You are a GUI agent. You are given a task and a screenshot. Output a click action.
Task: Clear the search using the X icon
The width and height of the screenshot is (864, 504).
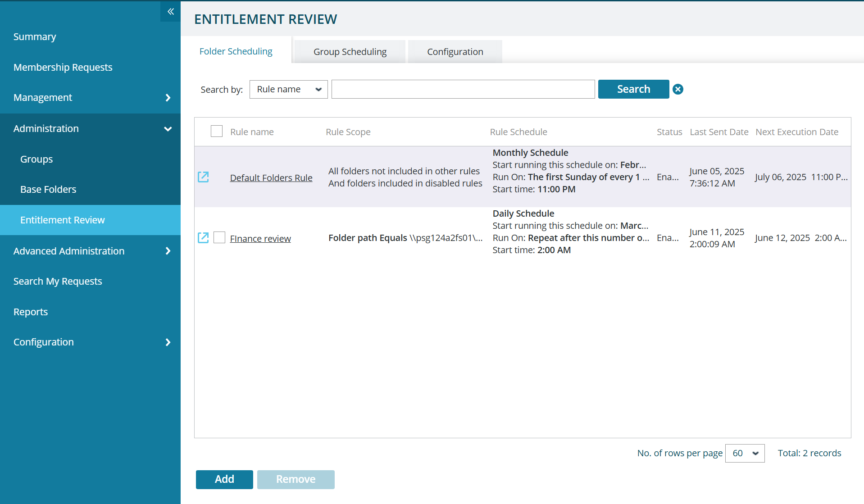pos(678,89)
